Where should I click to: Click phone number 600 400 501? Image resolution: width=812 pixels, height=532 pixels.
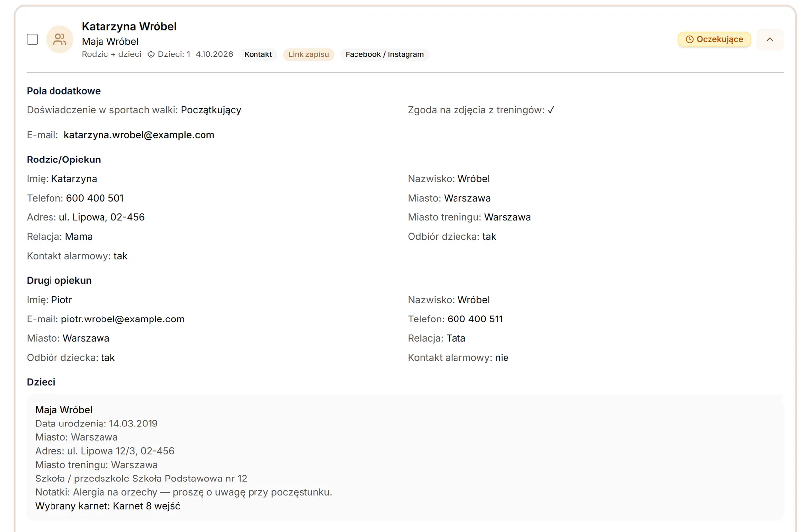click(95, 198)
